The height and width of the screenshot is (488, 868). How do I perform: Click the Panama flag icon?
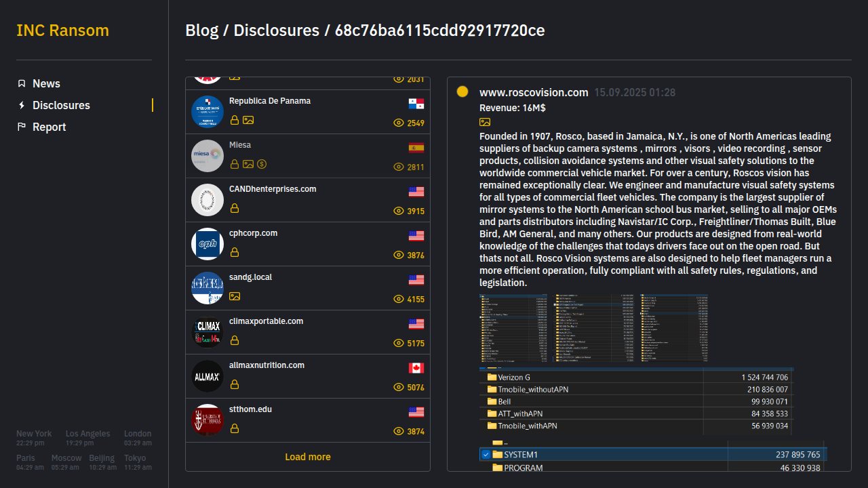[416, 104]
